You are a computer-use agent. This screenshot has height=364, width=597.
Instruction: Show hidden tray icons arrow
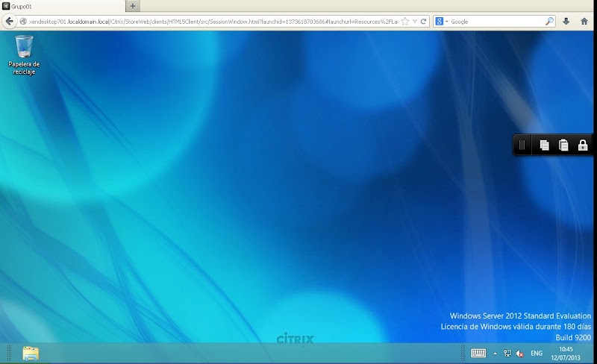pyautogui.click(x=495, y=354)
